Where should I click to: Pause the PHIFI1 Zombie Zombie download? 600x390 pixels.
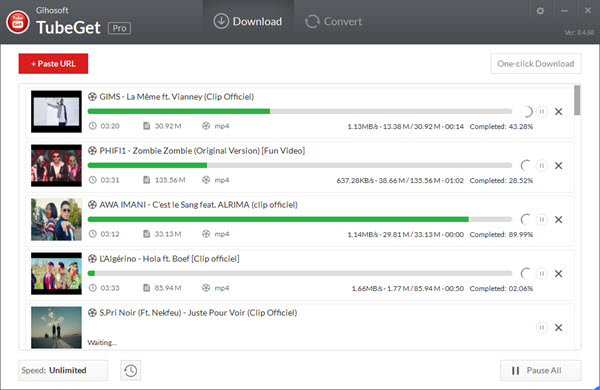pos(541,165)
